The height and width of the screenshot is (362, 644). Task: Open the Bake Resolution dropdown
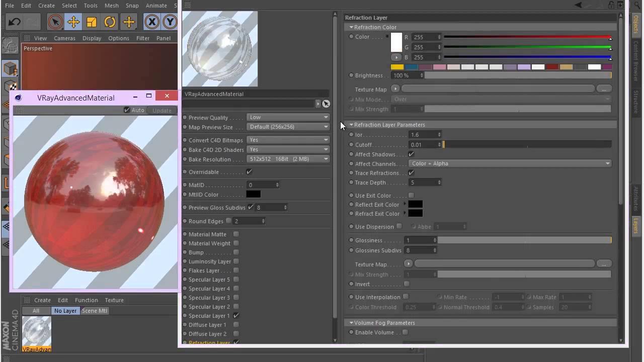[x=288, y=159]
